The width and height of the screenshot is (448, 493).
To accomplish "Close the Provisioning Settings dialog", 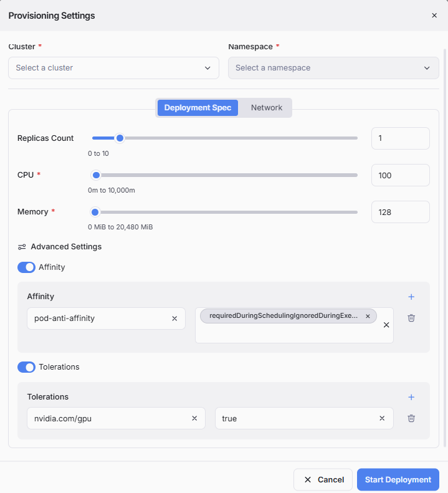I will [x=434, y=16].
